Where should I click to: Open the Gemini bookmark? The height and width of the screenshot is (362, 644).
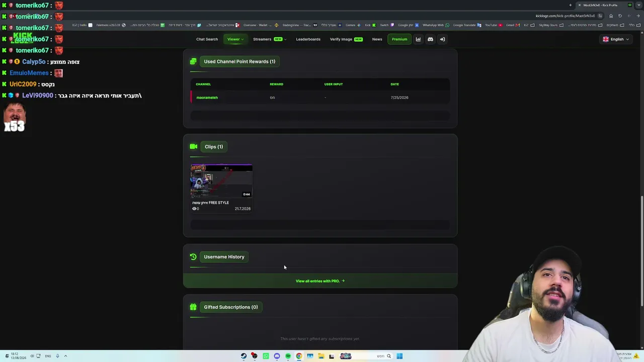350,25
